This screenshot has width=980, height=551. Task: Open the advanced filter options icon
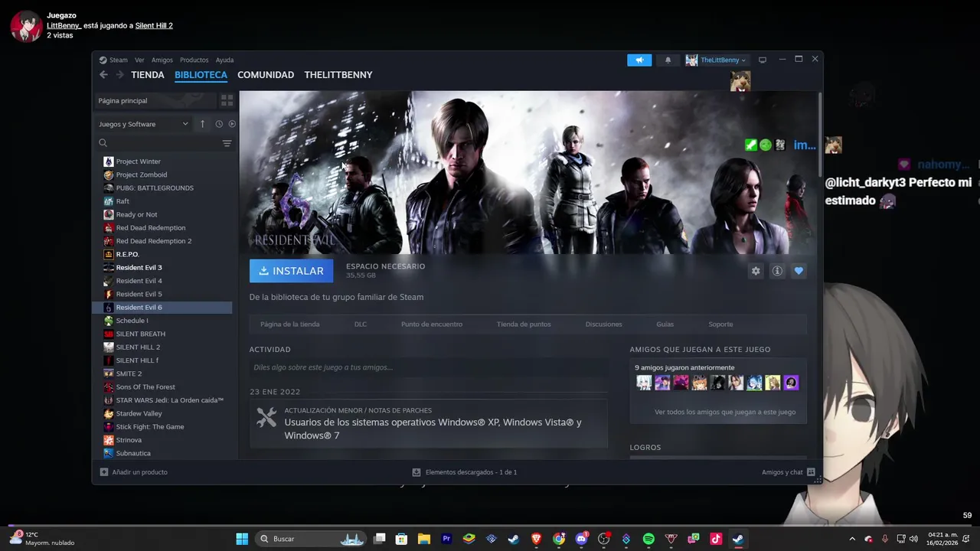point(227,143)
